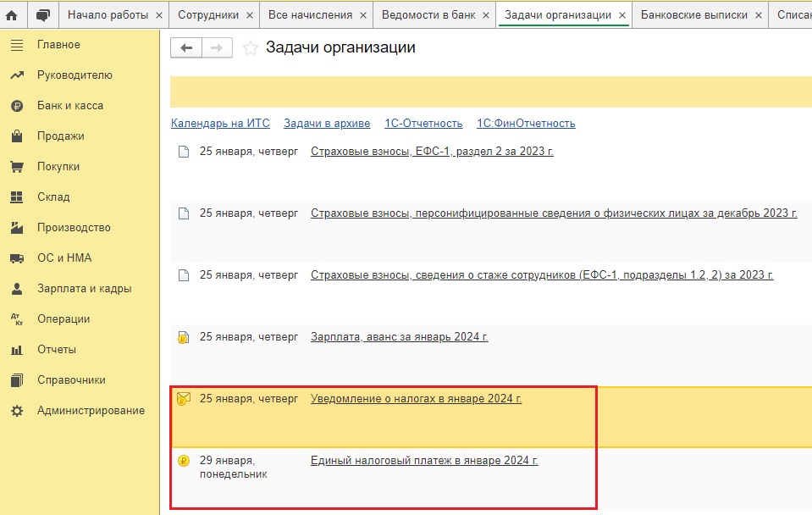Screen dimensions: 812x515
Task: Close the Сотрудники tab
Action: 250,15
